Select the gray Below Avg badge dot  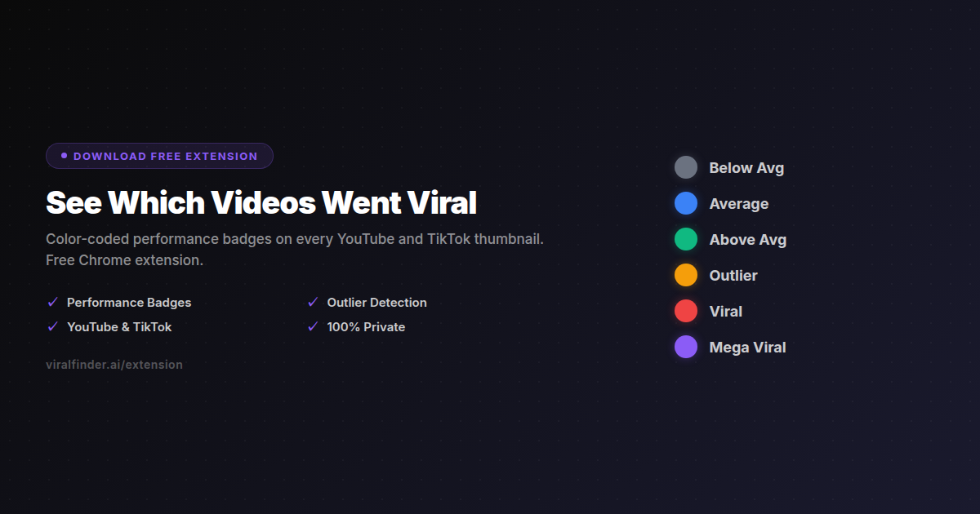click(686, 167)
